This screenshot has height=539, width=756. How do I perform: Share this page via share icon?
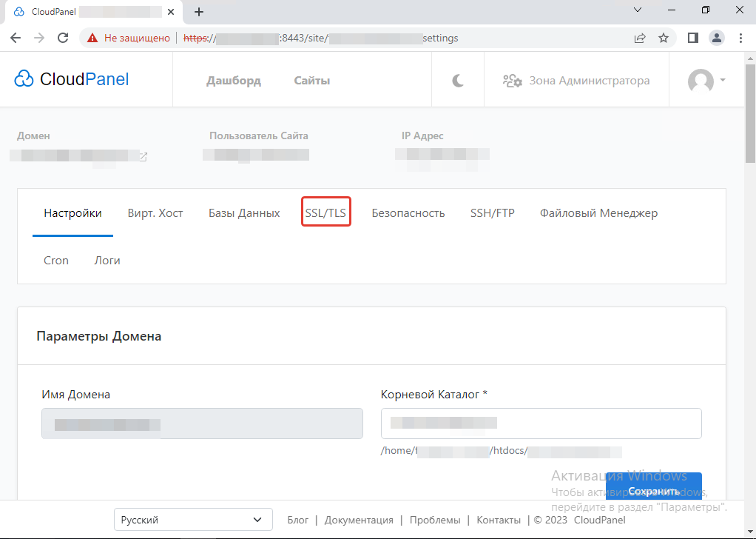pos(639,38)
